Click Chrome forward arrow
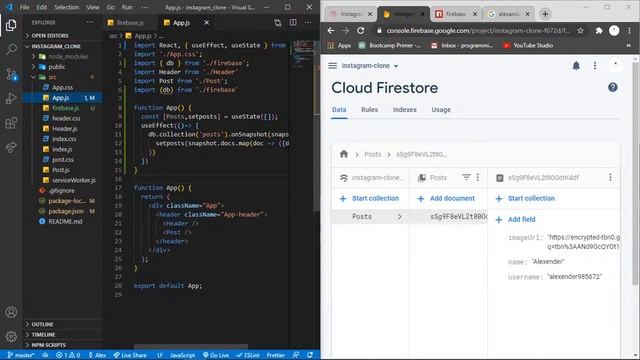The image size is (640, 360). coord(346,31)
